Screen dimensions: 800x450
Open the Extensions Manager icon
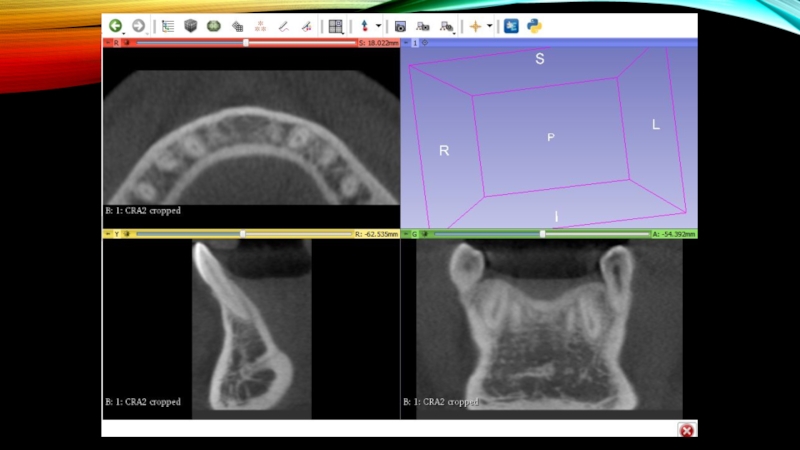click(511, 26)
